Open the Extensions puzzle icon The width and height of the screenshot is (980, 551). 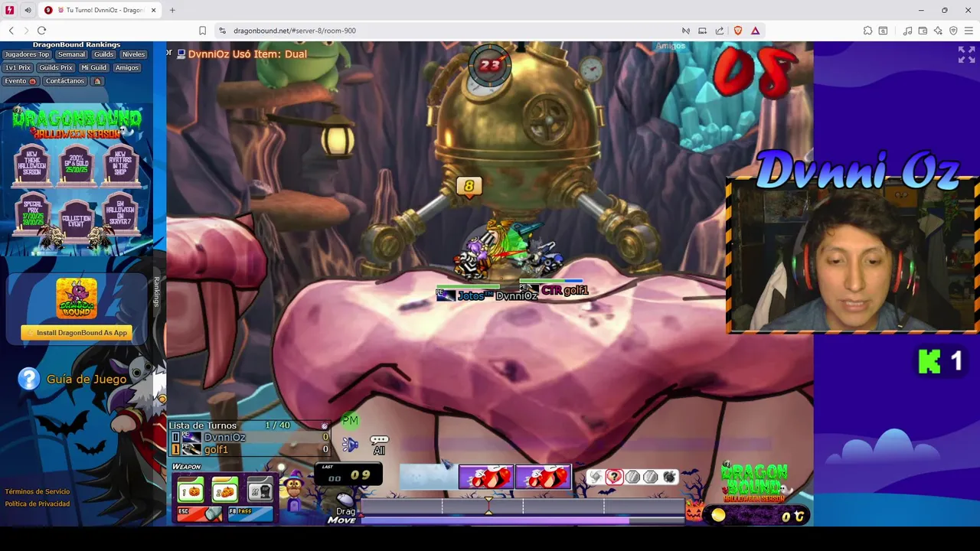tap(867, 31)
